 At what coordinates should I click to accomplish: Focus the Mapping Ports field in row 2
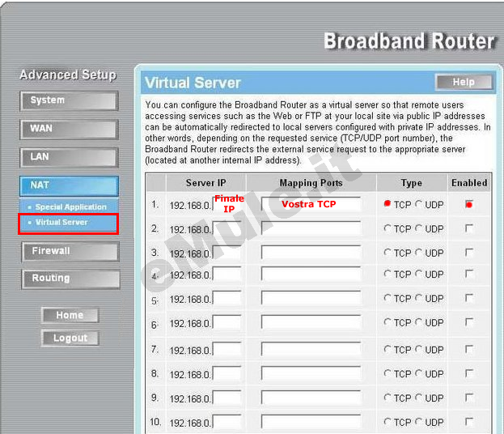pos(311,229)
